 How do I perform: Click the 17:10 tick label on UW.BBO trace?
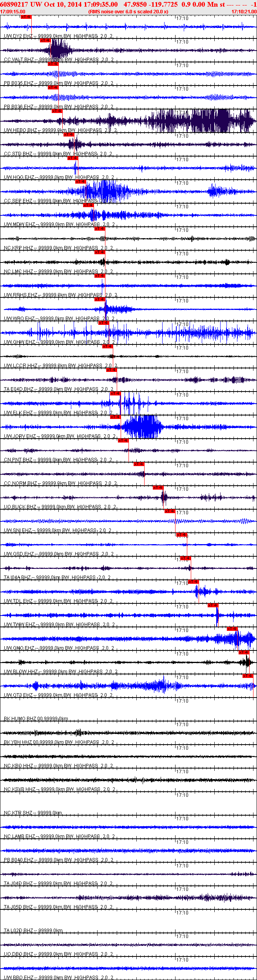click(x=182, y=960)
